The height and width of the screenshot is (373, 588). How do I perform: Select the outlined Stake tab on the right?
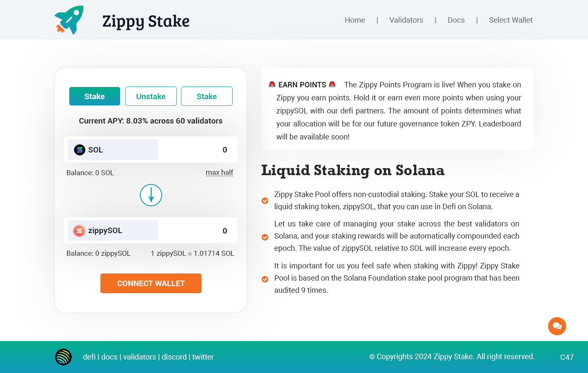pos(207,96)
